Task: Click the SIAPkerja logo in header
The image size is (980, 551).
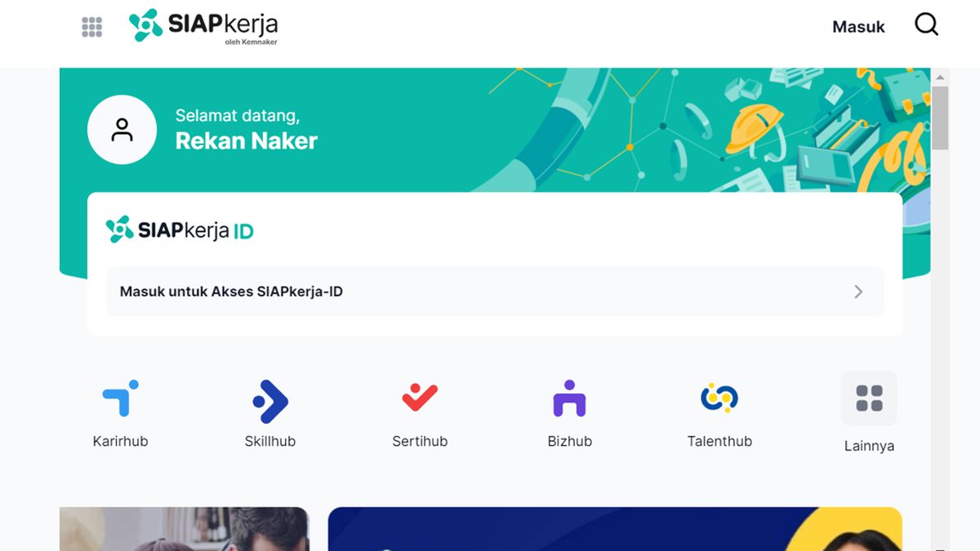Action: (203, 26)
